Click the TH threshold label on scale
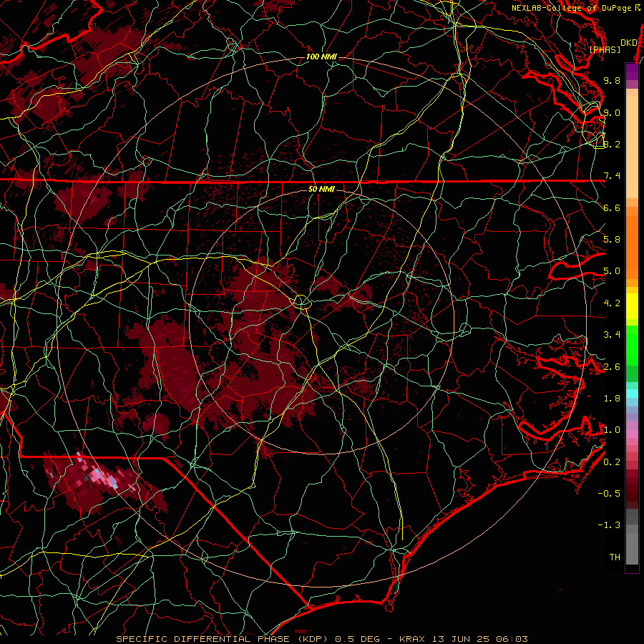 (x=615, y=557)
